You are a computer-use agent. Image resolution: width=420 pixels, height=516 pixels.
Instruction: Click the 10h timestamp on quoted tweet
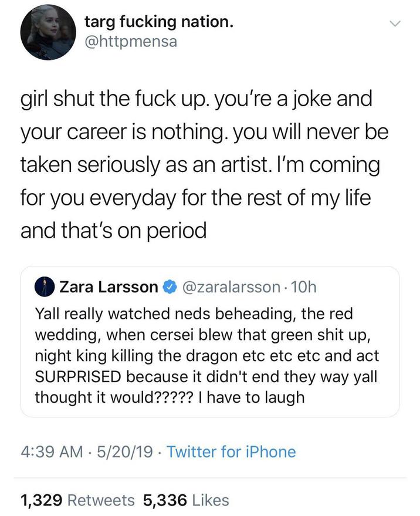click(304, 287)
